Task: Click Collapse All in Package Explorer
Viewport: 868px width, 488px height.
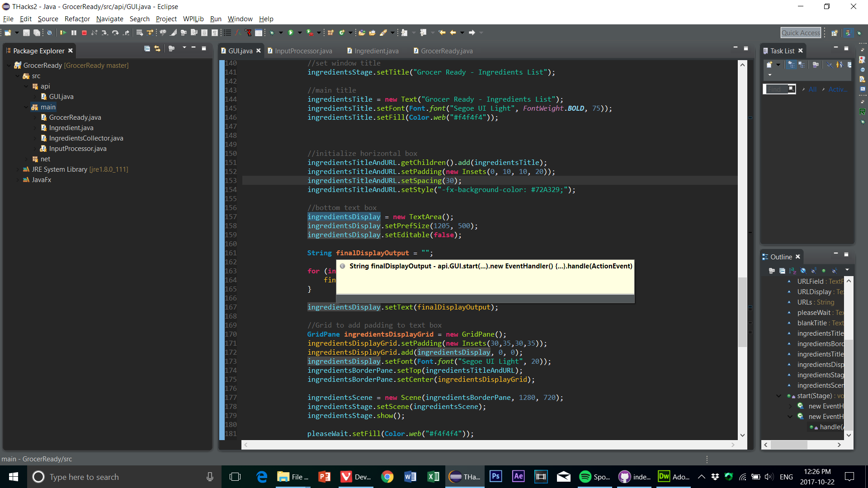Action: coord(147,48)
